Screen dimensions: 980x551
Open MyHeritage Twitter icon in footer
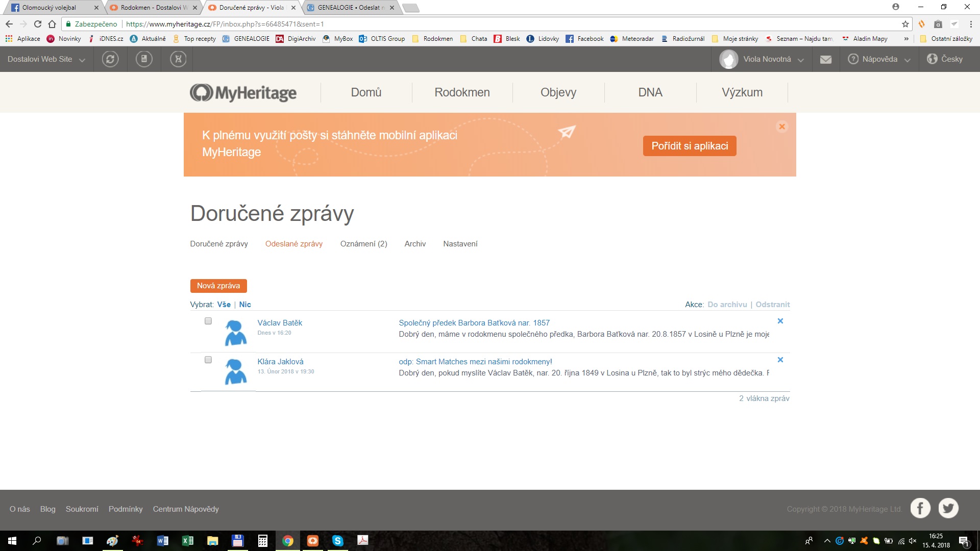pyautogui.click(x=948, y=508)
